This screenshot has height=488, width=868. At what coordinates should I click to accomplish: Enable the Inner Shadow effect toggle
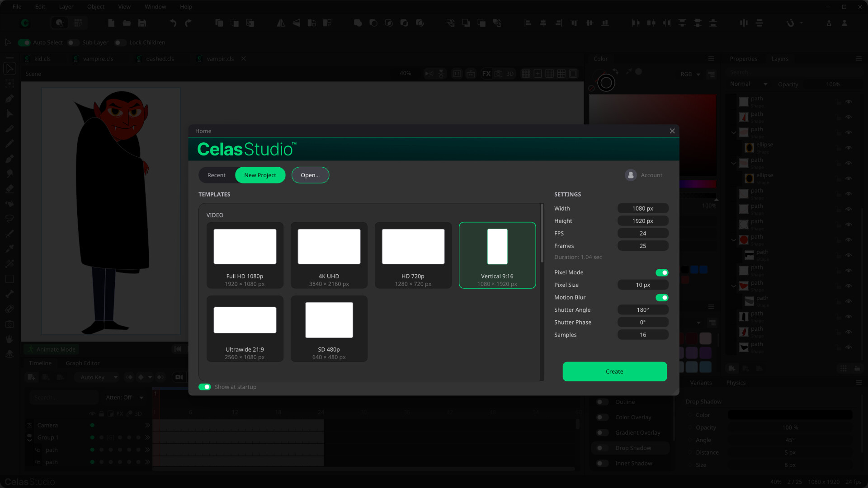(602, 464)
